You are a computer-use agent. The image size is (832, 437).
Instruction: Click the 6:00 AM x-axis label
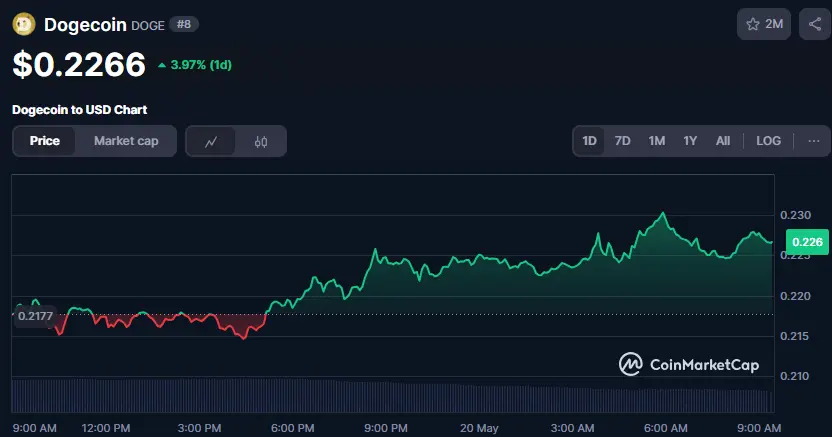coord(665,428)
